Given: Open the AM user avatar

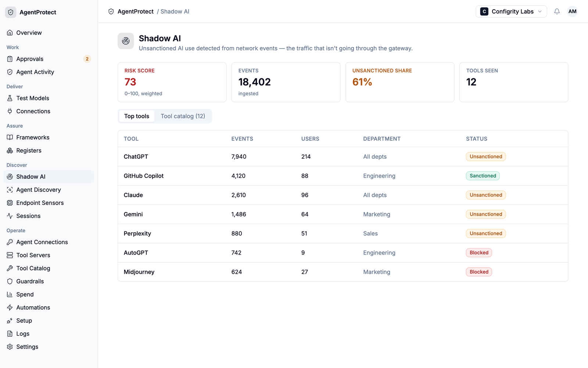Looking at the screenshot, I should pos(572,11).
